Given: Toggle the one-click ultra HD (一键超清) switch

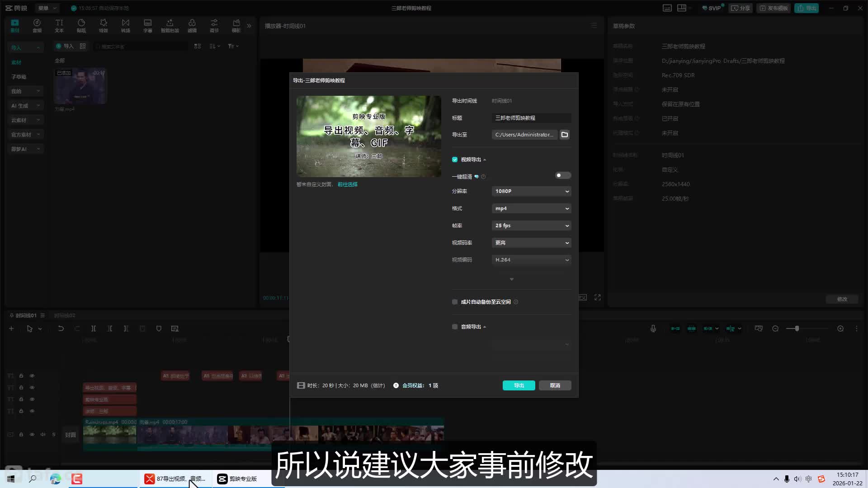Looking at the screenshot, I should pyautogui.click(x=563, y=175).
